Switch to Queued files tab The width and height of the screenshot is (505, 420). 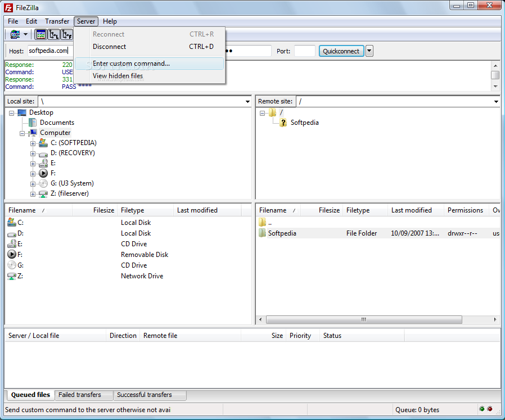tap(30, 395)
